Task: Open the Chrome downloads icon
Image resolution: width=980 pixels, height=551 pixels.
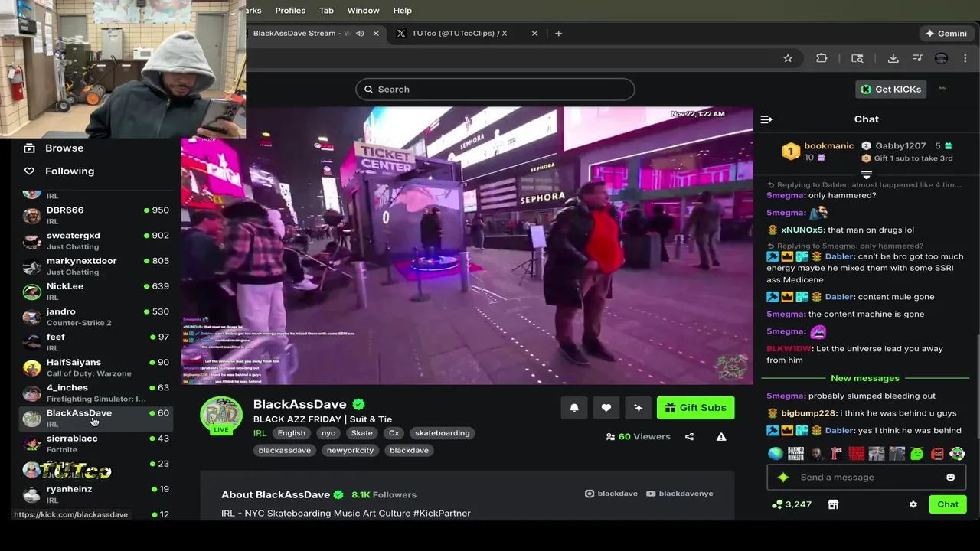Action: click(x=893, y=58)
